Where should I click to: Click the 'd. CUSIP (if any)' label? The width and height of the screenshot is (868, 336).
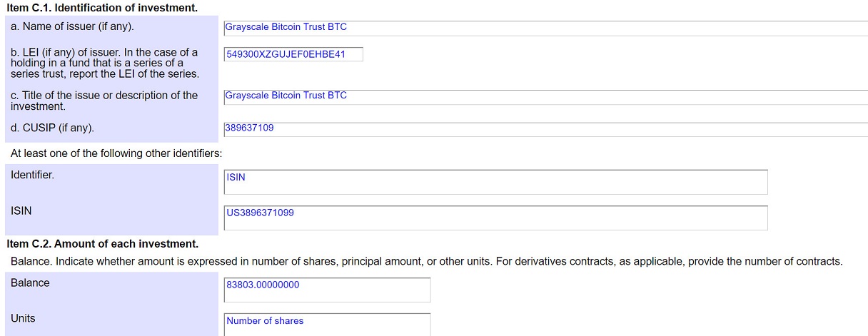tap(52, 128)
